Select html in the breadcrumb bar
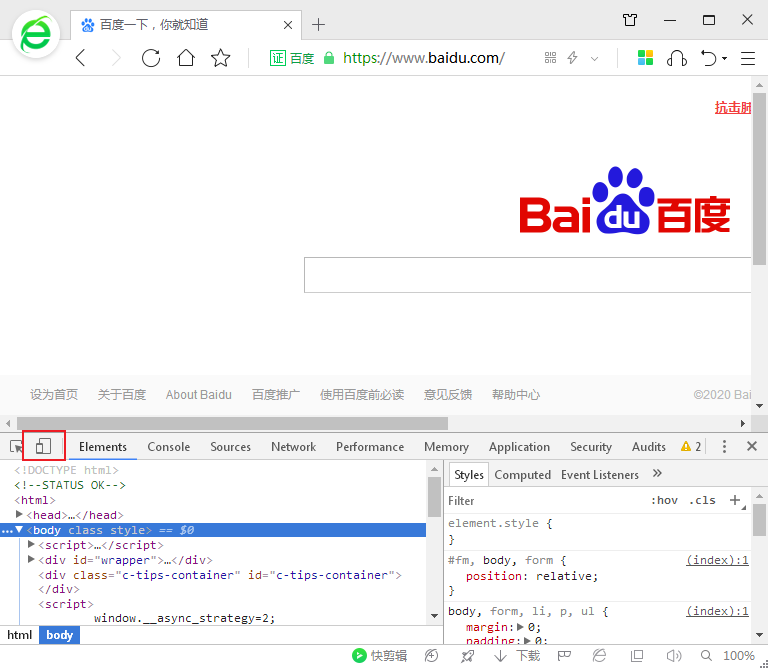The width and height of the screenshot is (768, 668). (20, 635)
